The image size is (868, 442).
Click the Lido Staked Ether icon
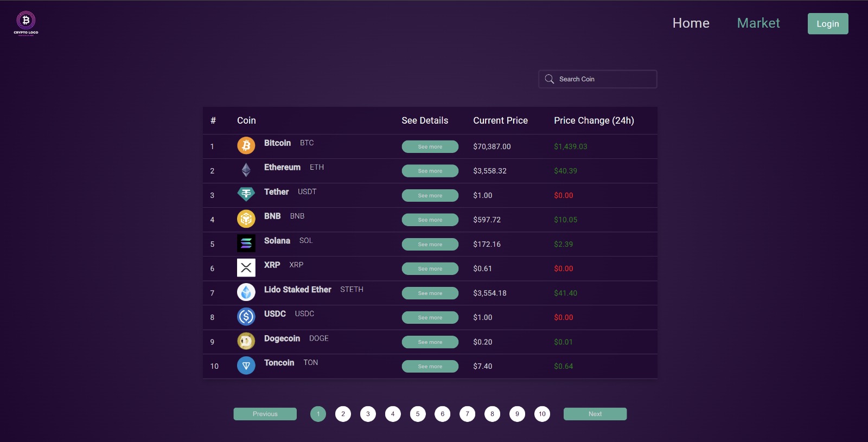[x=246, y=292]
